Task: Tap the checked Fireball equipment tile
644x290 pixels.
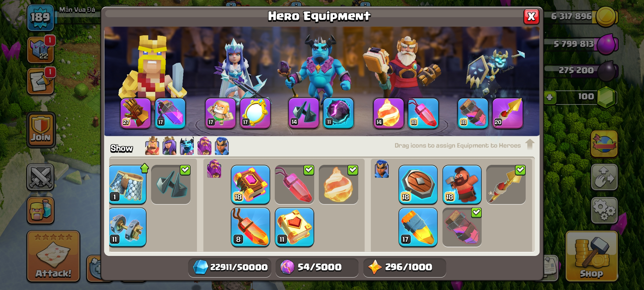Action: 338,184
